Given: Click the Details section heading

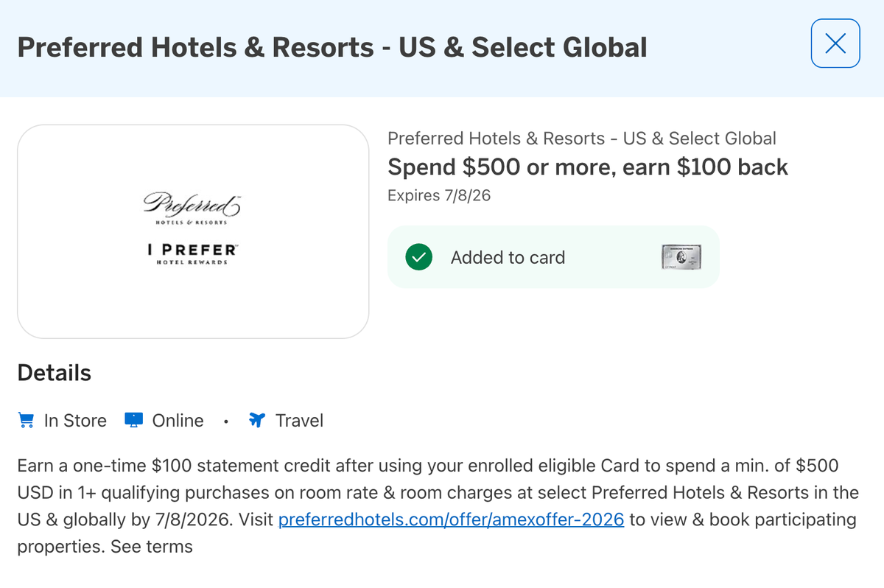Looking at the screenshot, I should point(54,373).
